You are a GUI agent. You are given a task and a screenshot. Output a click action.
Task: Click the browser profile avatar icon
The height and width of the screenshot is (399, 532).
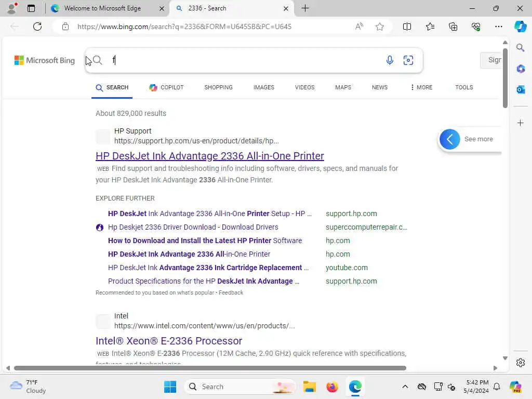(x=12, y=8)
